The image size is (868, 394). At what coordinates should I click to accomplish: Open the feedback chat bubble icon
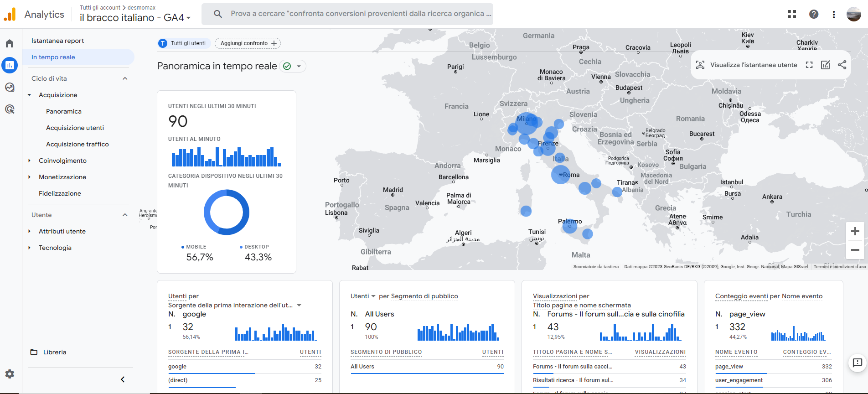(857, 363)
